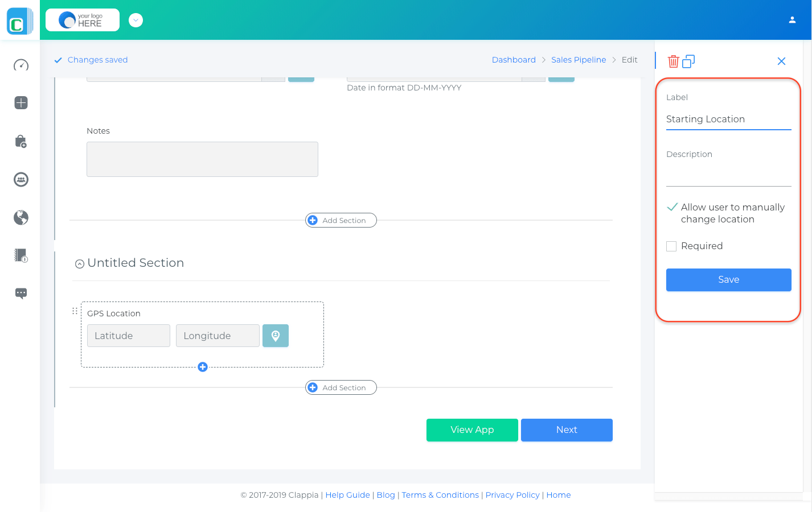Open the dashboard speedometer icon in sidebar
812x512 pixels.
coord(21,65)
